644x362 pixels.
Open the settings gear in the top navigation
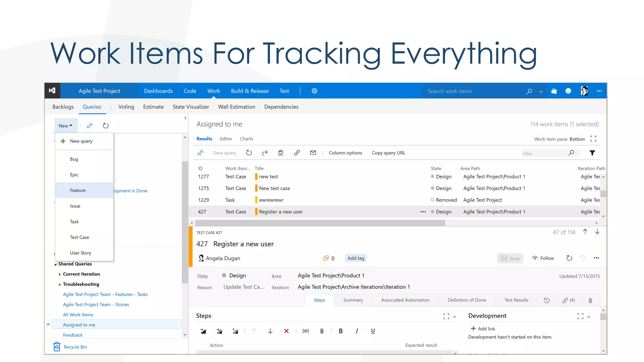point(314,91)
